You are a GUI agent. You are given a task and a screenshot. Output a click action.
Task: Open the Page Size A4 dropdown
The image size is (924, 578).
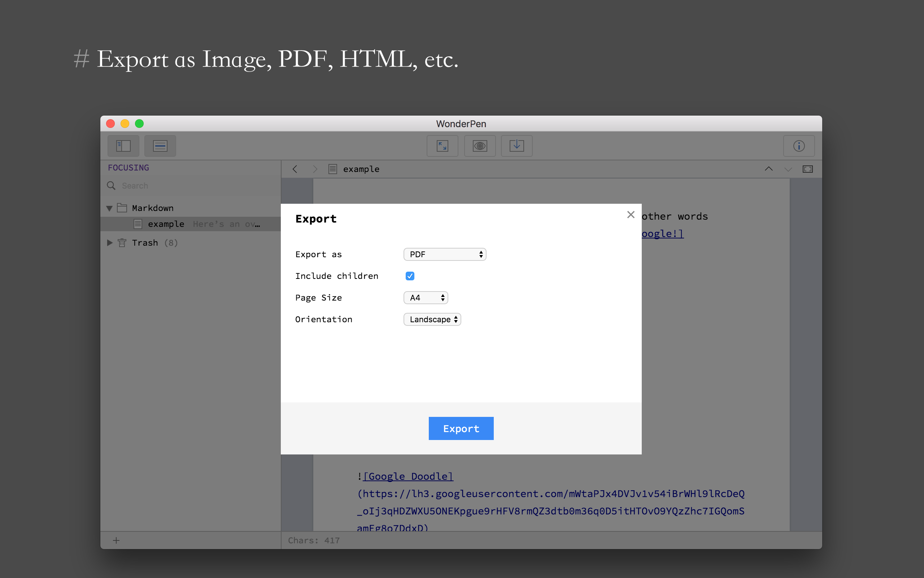(425, 298)
